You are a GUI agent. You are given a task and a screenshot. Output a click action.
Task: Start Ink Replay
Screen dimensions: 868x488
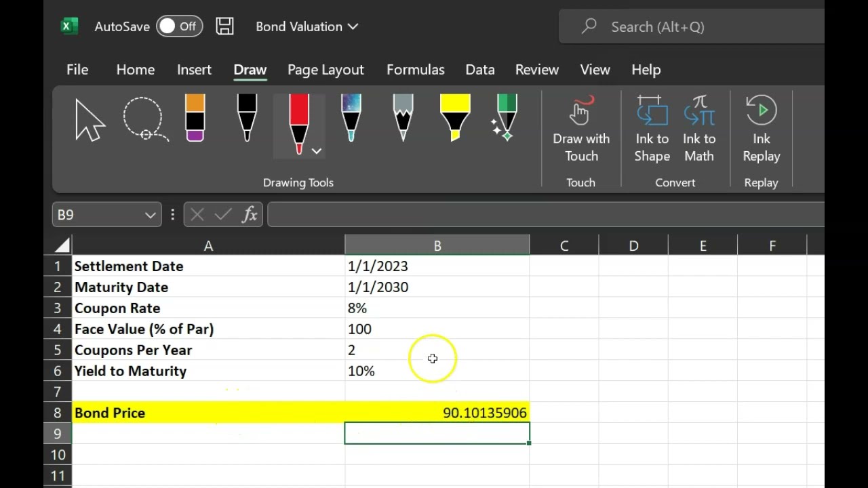pyautogui.click(x=762, y=129)
